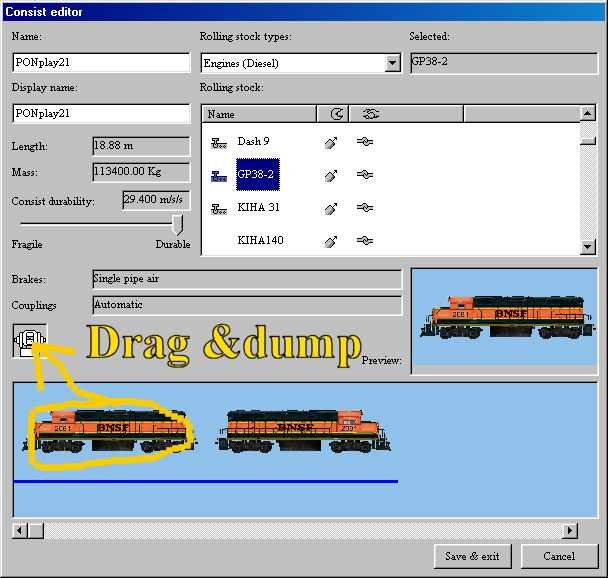This screenshot has width=608, height=578.
Task: Click the BNSF locomotive preview image
Action: pyautogui.click(x=507, y=317)
